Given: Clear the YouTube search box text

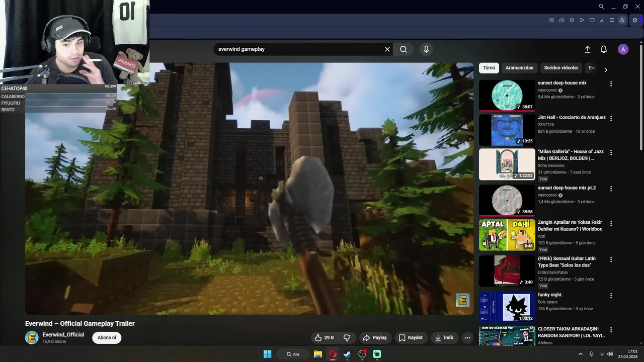Looking at the screenshot, I should (x=387, y=49).
